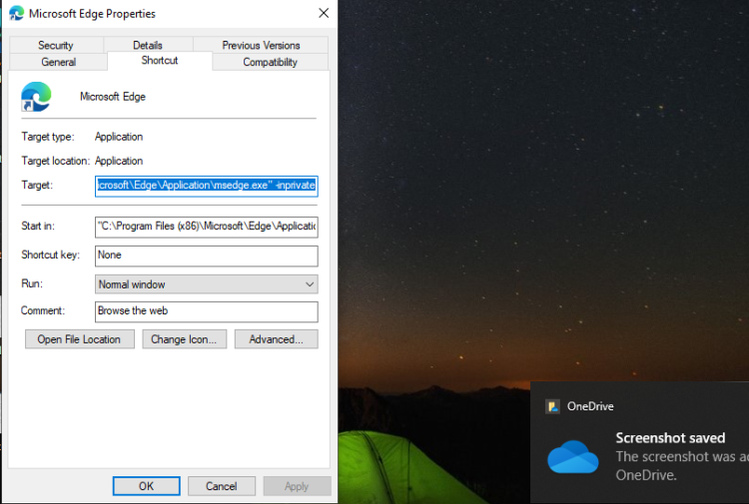The height and width of the screenshot is (504, 749).
Task: Select the Shortcut tab
Action: [160, 61]
